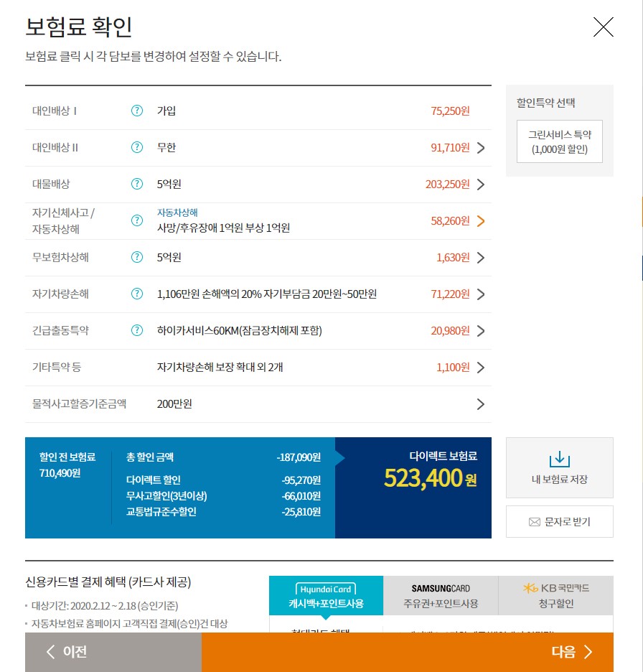Click the 무한 coverage value
The height and width of the screenshot is (672, 643).
[x=166, y=147]
